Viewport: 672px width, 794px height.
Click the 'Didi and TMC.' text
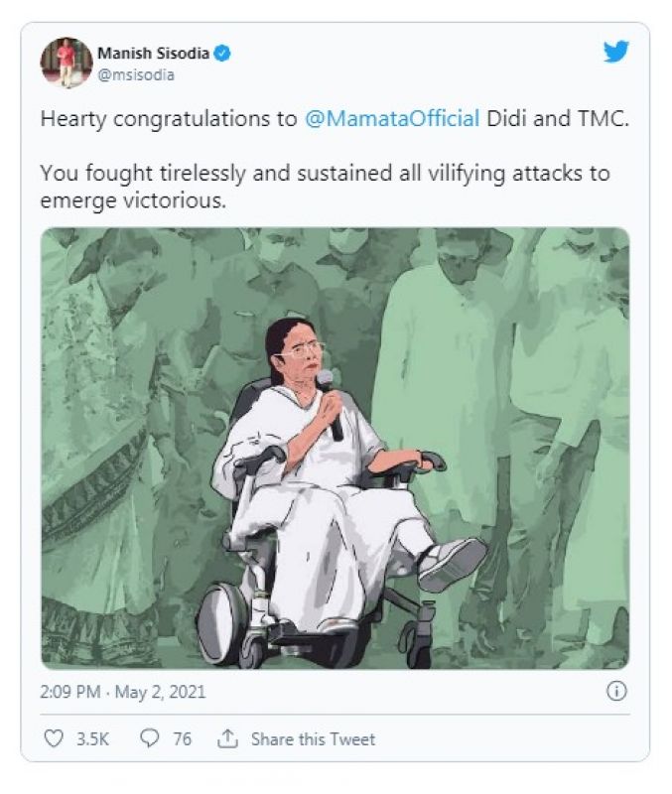558,118
